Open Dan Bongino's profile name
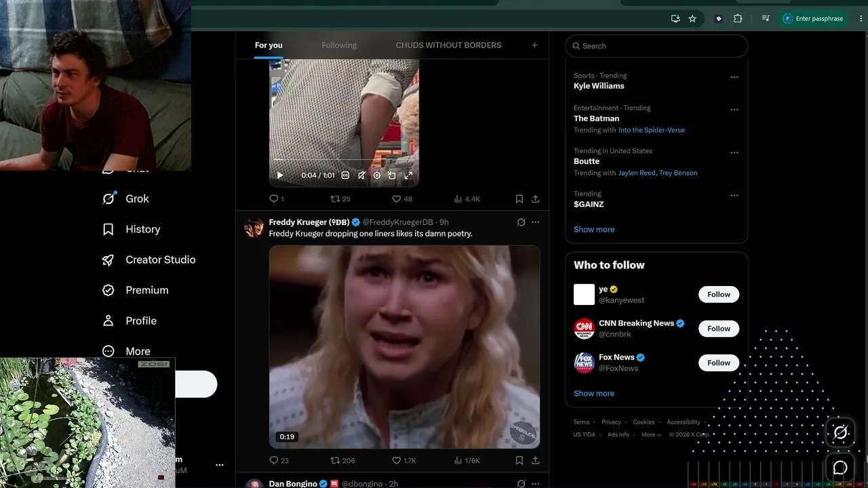Screen dimensions: 868x488 click(293, 483)
